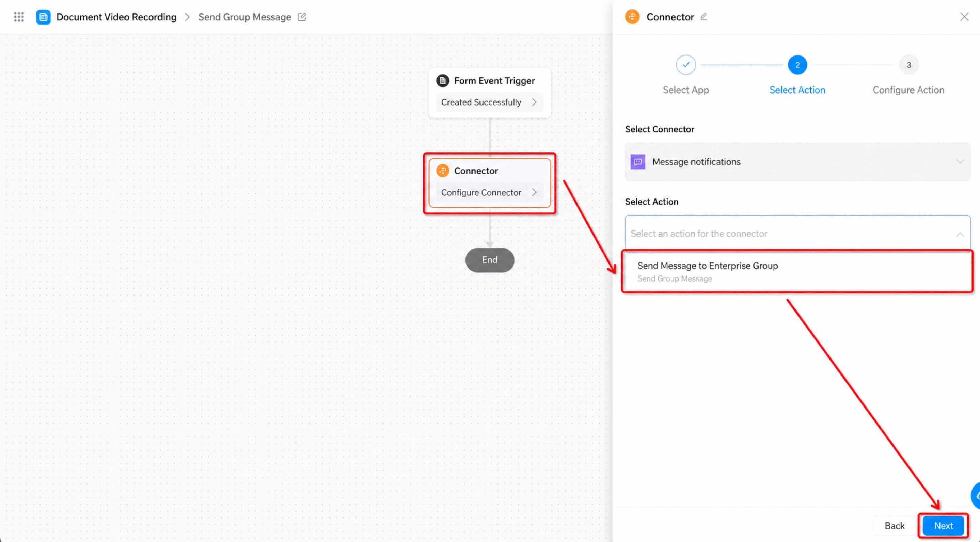Click the Form Event Trigger node icon
Viewport: 980px width, 542px height.
click(x=442, y=81)
